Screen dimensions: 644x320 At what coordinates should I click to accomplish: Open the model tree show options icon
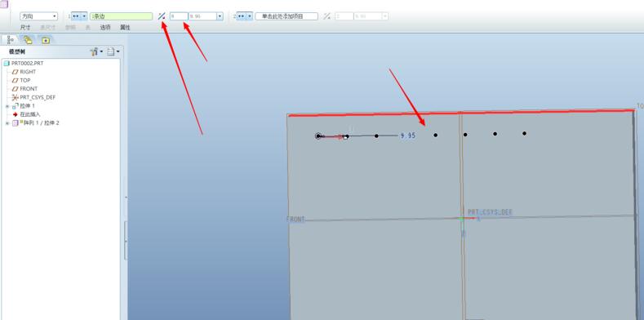111,51
